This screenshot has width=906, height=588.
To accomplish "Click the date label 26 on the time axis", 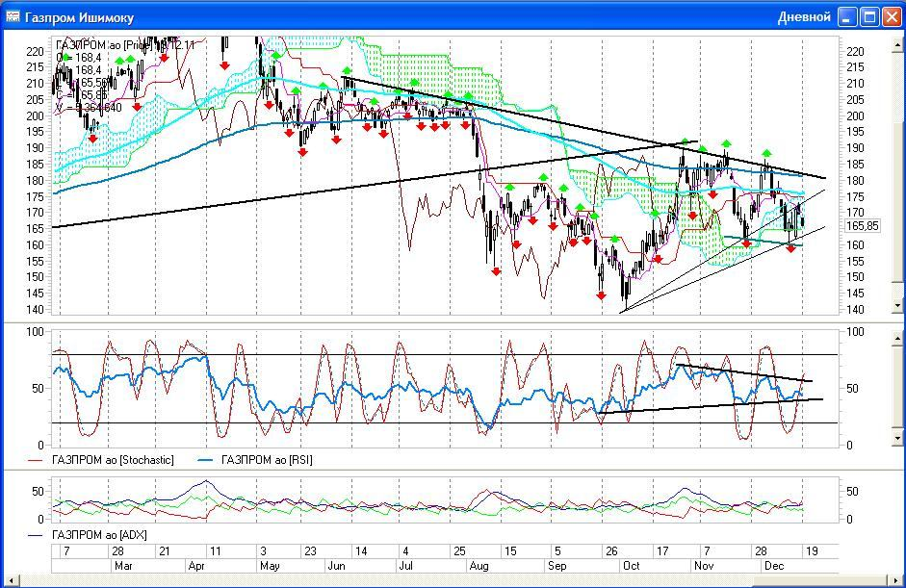I will point(612,551).
